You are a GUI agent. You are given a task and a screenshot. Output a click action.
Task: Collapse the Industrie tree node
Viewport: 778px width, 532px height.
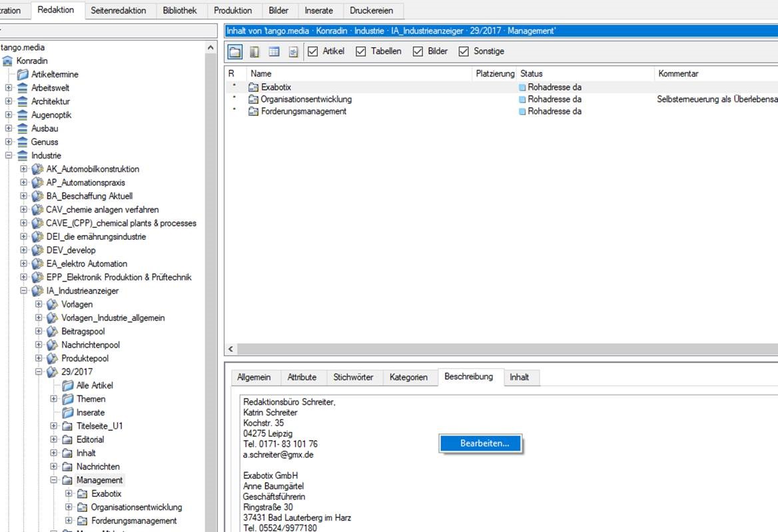click(x=9, y=155)
